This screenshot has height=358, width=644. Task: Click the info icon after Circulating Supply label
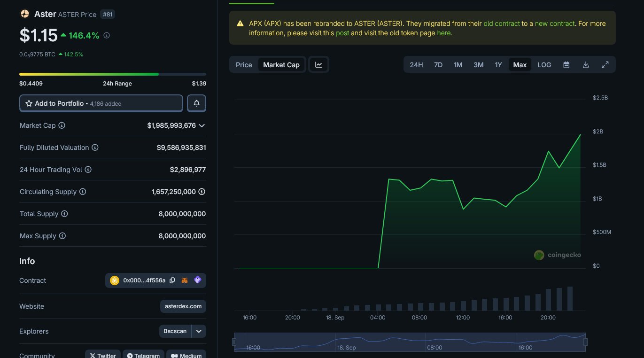(x=83, y=192)
